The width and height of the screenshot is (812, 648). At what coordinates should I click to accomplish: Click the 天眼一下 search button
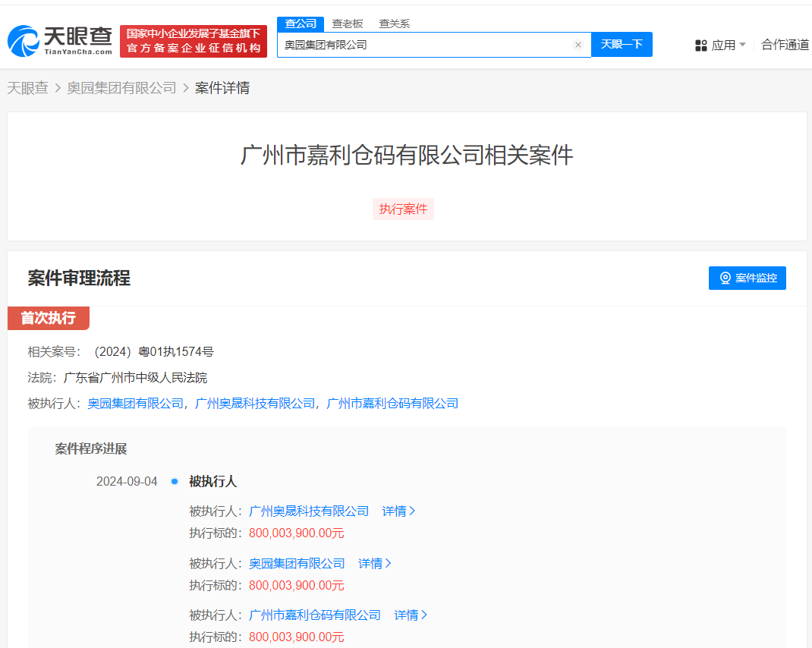coord(622,44)
